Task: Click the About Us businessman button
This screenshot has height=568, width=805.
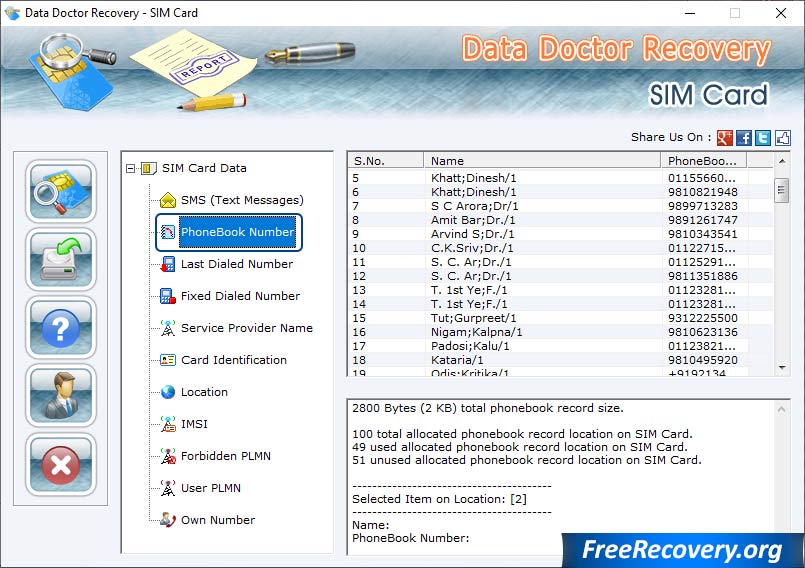Action: click(x=61, y=396)
